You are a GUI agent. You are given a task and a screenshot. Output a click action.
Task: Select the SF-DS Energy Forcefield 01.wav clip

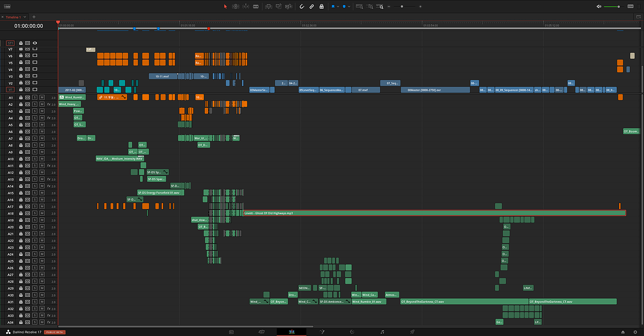pos(161,192)
